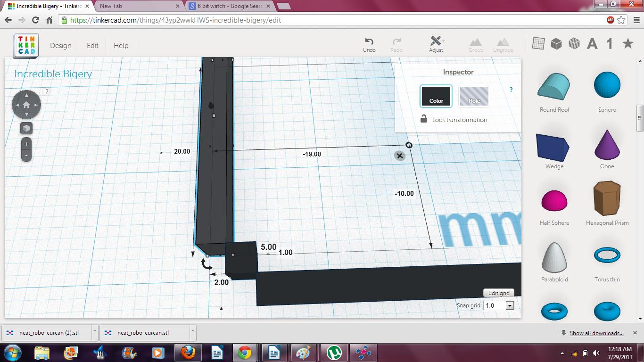Switch to the 8 bit watch Google Search tab
The width and height of the screenshot is (644, 362).
click(229, 6)
